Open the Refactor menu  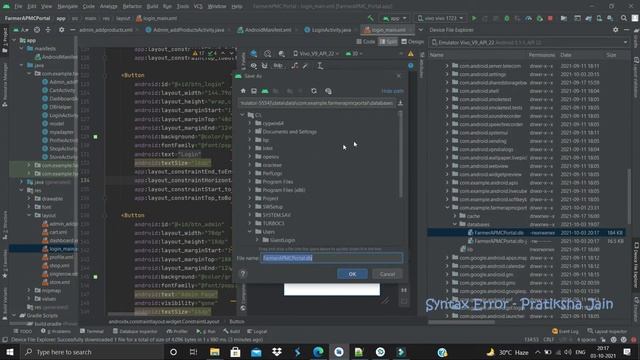coord(132,7)
